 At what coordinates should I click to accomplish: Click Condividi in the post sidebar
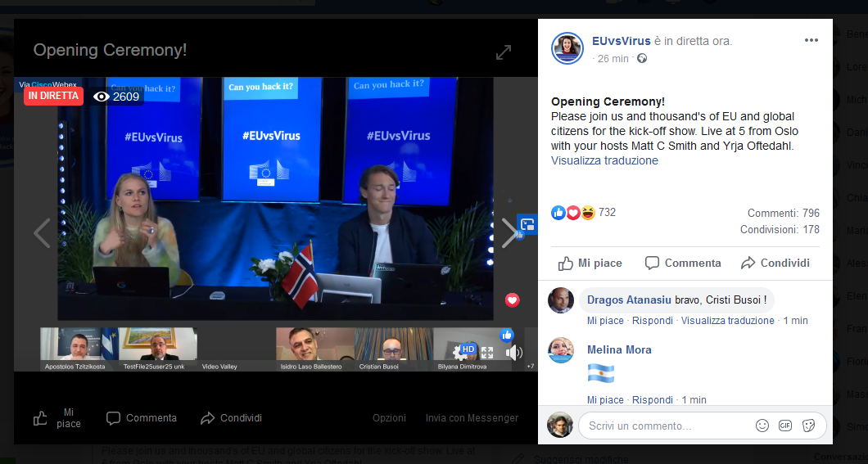coord(775,264)
